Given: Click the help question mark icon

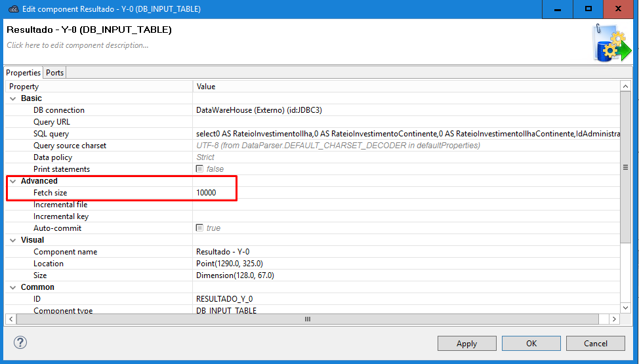Looking at the screenshot, I should tap(20, 342).
